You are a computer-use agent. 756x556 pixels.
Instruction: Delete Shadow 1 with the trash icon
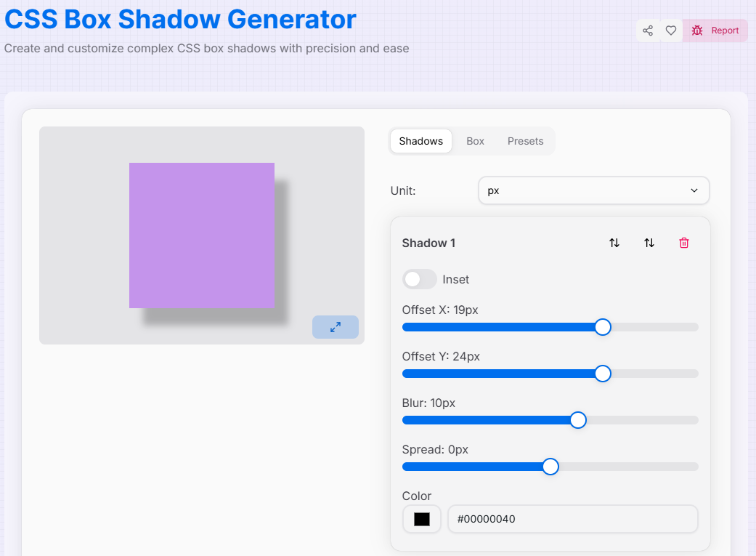[x=683, y=243]
